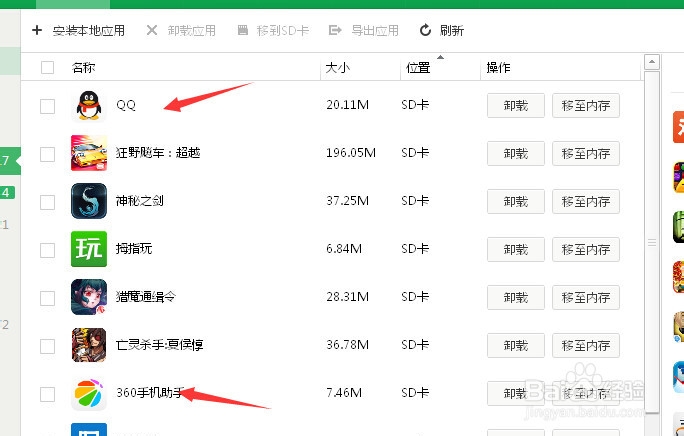The image size is (684, 436).
Task: Move 猎魔通缉令 via 移至内存 button
Action: (586, 297)
